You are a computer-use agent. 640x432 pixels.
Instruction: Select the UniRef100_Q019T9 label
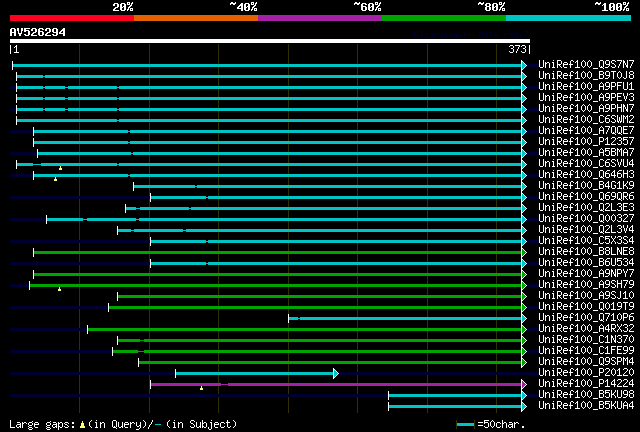586,307
